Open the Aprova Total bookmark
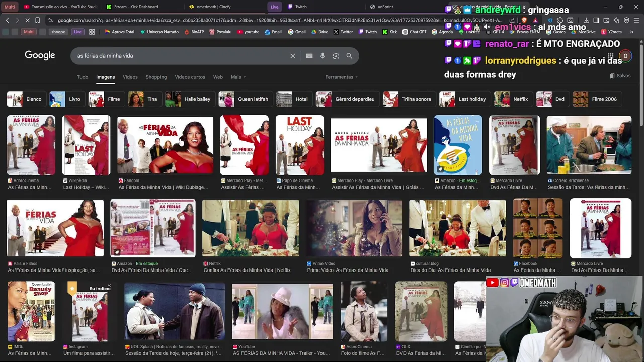The width and height of the screenshot is (644, 362). (x=119, y=32)
